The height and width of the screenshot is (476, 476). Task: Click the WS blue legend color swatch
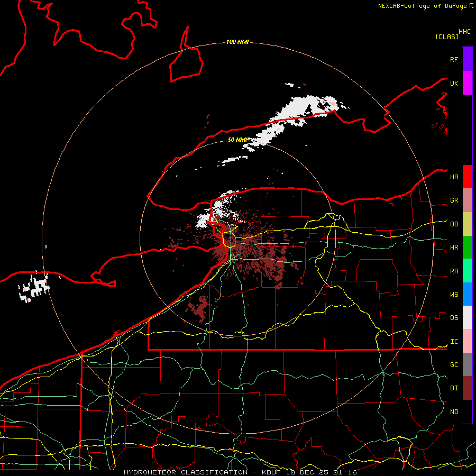pyautogui.click(x=467, y=294)
